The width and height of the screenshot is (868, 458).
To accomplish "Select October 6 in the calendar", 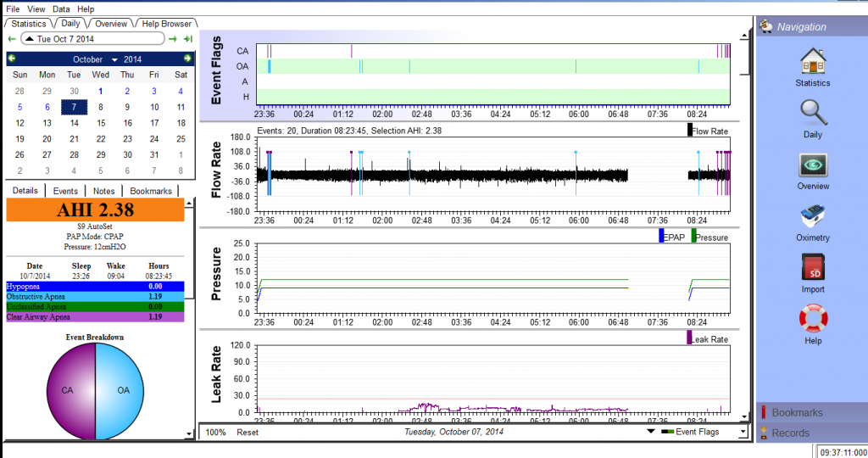I will [x=47, y=107].
